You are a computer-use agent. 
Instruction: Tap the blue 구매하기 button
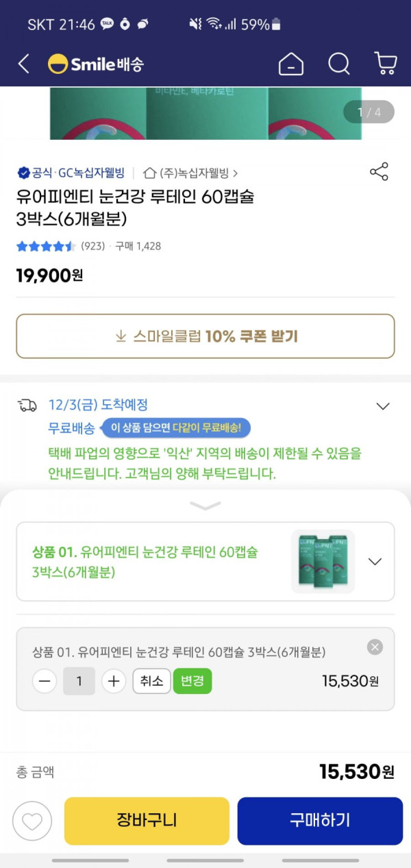[320, 821]
